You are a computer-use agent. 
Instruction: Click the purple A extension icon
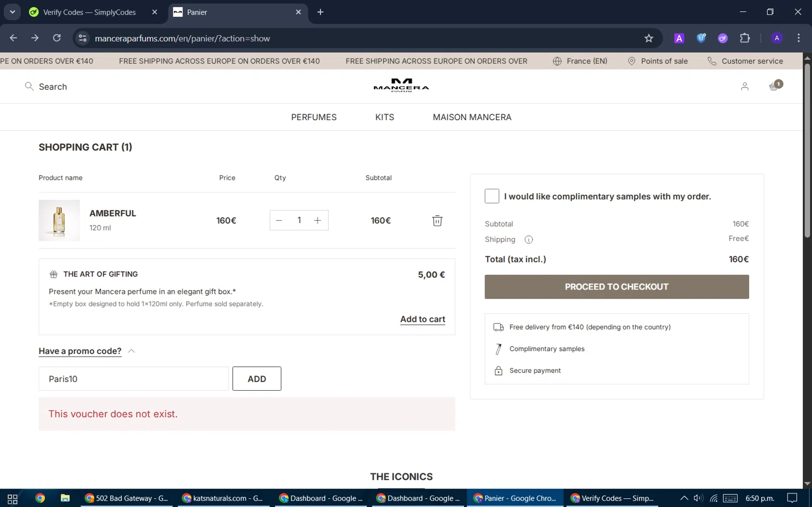pos(679,38)
